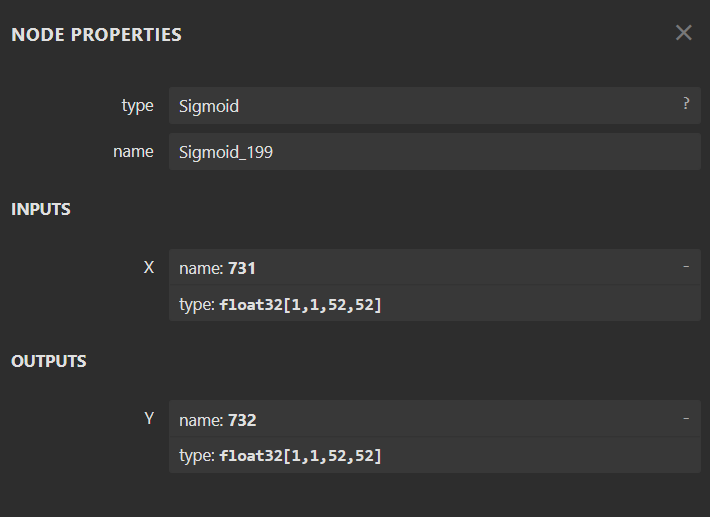Close the Node Properties panel
The image size is (710, 517).
(x=684, y=33)
